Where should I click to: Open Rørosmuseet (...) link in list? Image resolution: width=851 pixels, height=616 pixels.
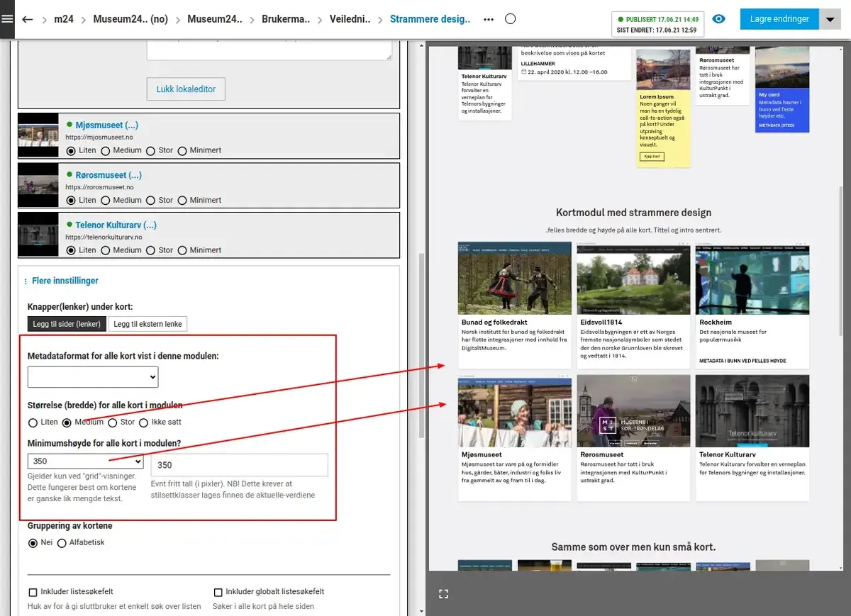pyautogui.click(x=109, y=175)
